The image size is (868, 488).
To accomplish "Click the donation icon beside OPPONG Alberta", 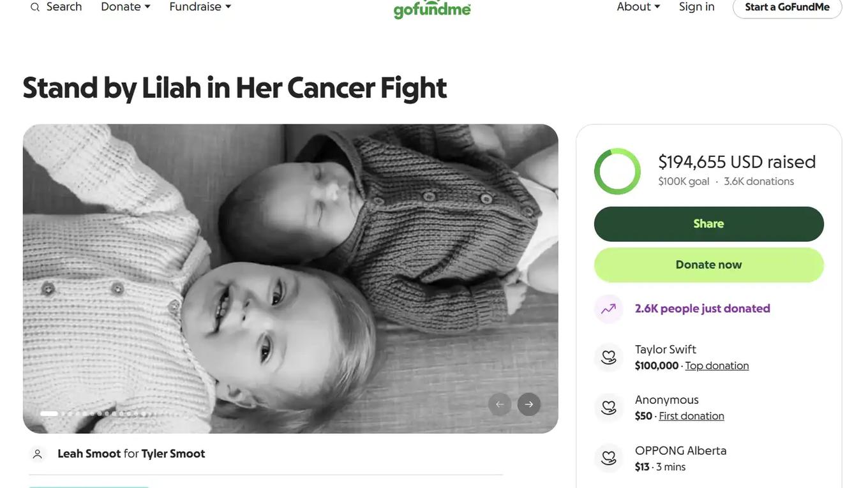I will click(x=608, y=458).
